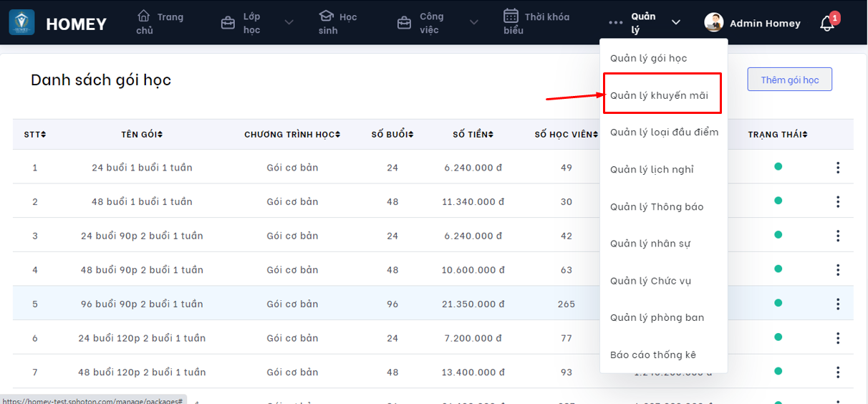This screenshot has height=404, width=868.
Task: Click green status dot in row 1
Action: pyautogui.click(x=778, y=167)
